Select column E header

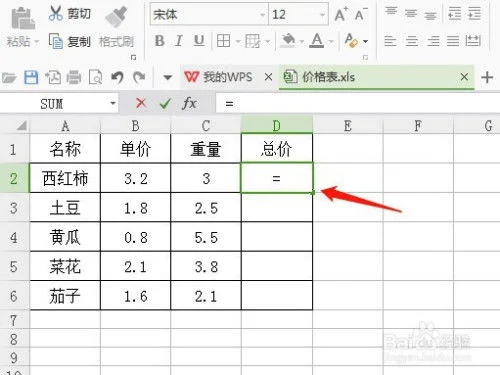[x=348, y=126]
